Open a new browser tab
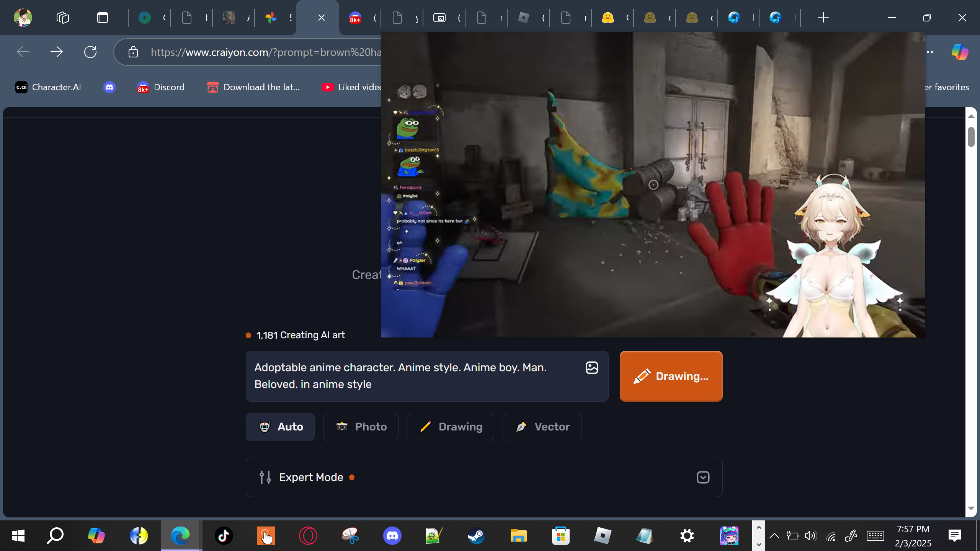980x551 pixels. 823,18
